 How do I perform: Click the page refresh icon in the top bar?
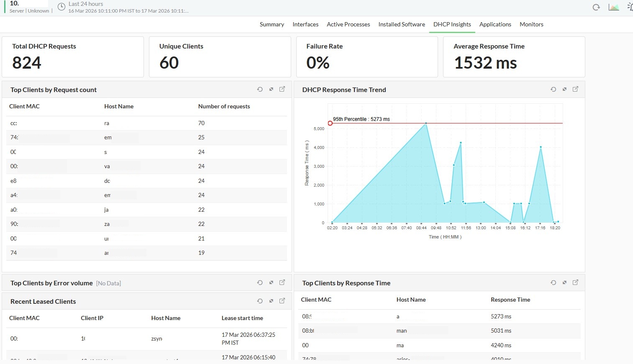pyautogui.click(x=596, y=7)
